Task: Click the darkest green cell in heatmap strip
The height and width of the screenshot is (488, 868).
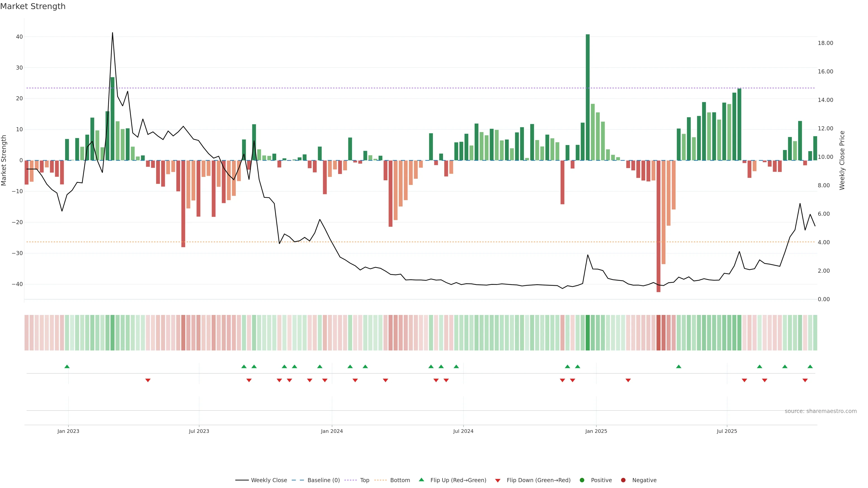Action: pyautogui.click(x=588, y=333)
